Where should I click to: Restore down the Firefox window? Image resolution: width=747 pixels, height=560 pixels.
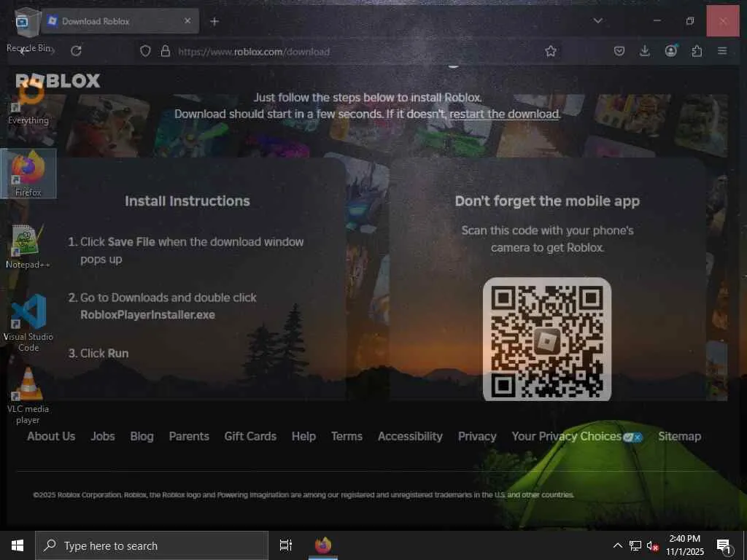point(690,21)
